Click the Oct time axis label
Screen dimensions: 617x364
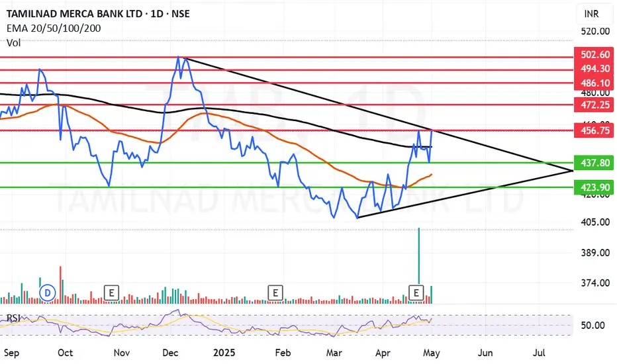click(65, 353)
